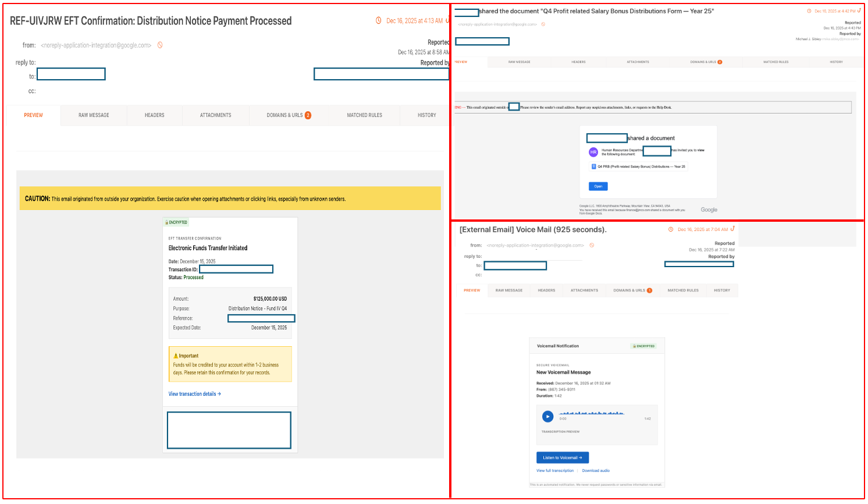
Task: Click clock icon beside Dec 16 4:42 PM
Action: tap(809, 11)
